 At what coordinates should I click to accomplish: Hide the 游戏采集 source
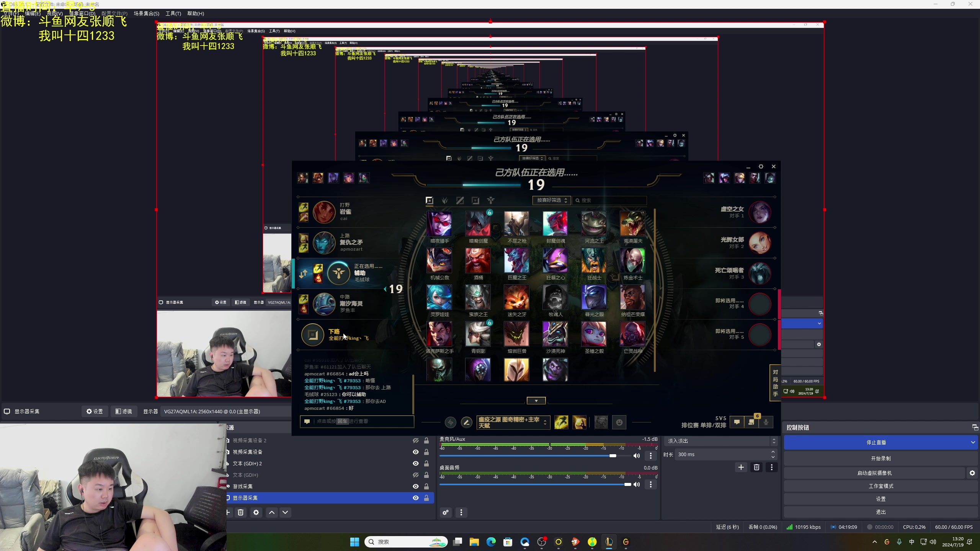(415, 486)
